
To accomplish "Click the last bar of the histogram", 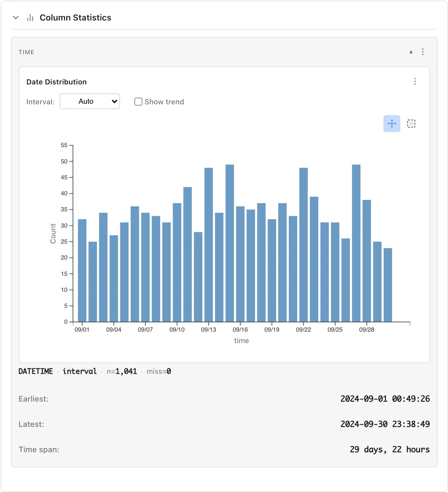I will pos(388,285).
